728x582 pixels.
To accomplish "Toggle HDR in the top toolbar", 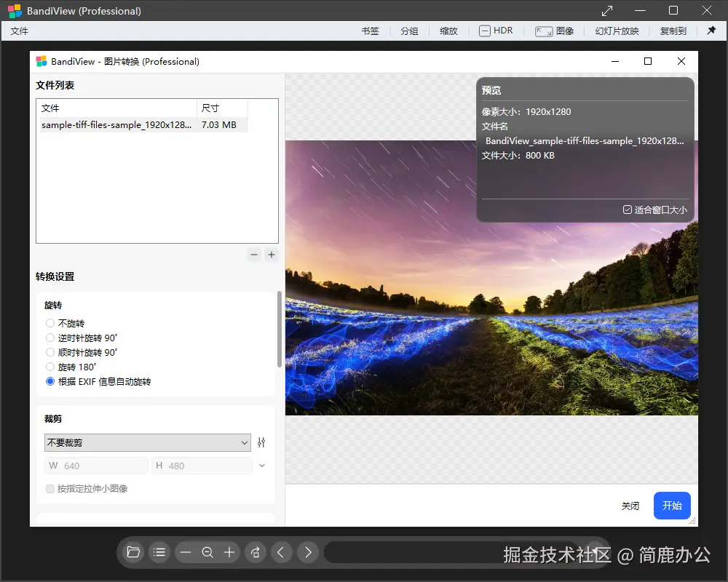I will point(496,31).
